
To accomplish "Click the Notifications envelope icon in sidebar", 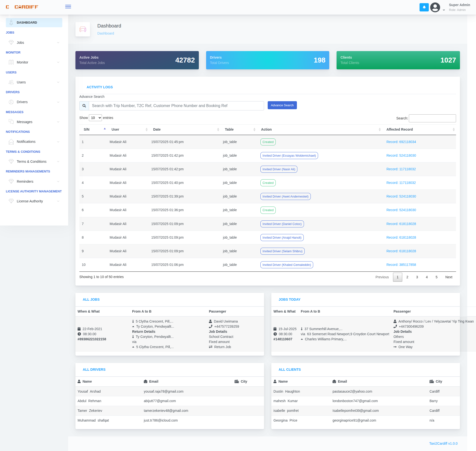I will tap(11, 142).
